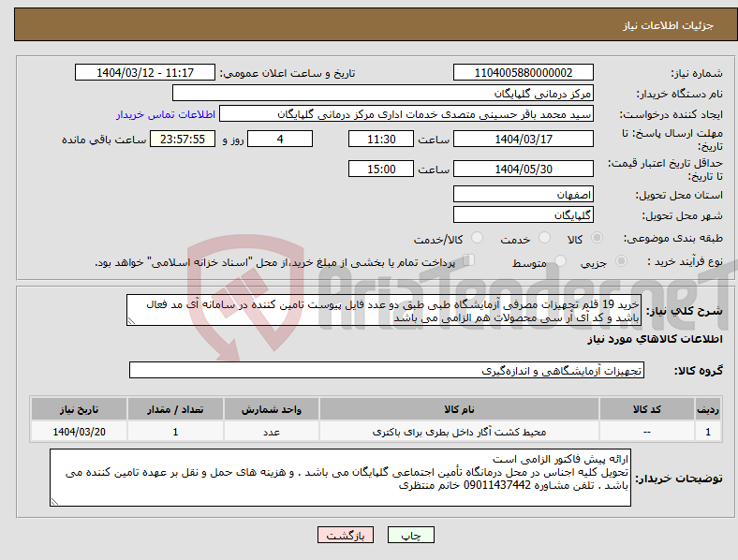Click the ردیف column header

708,409
